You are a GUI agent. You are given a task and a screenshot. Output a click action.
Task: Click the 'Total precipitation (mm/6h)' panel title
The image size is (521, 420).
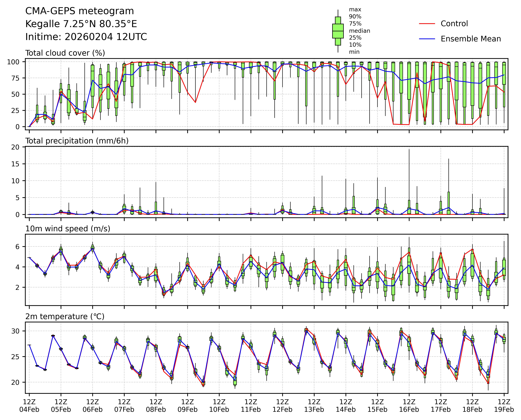click(77, 141)
